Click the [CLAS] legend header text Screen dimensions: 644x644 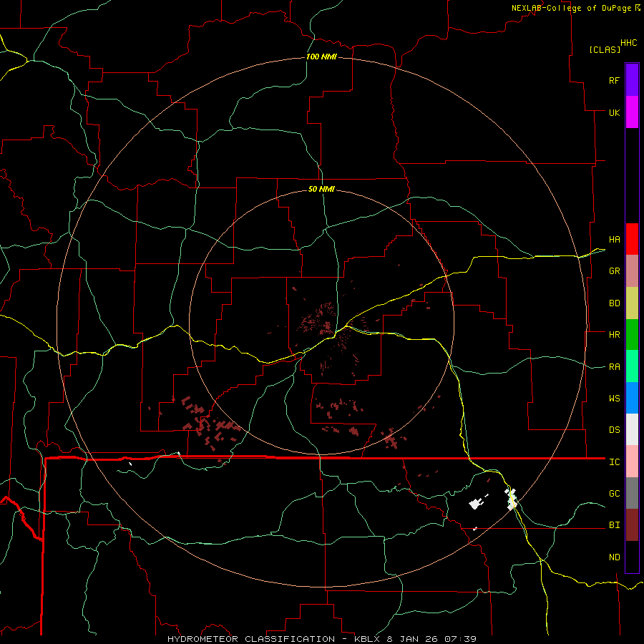click(x=605, y=49)
